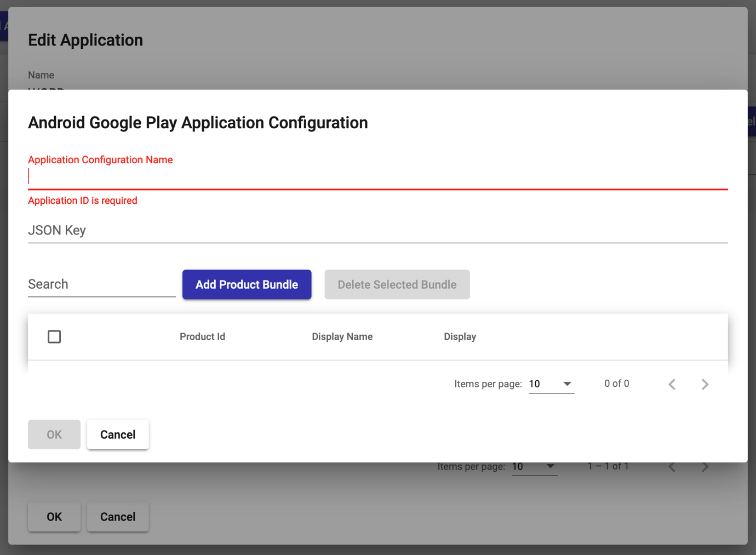Screen dimensions: 756x555
Task: Go to next page of product bundles
Action: point(705,384)
